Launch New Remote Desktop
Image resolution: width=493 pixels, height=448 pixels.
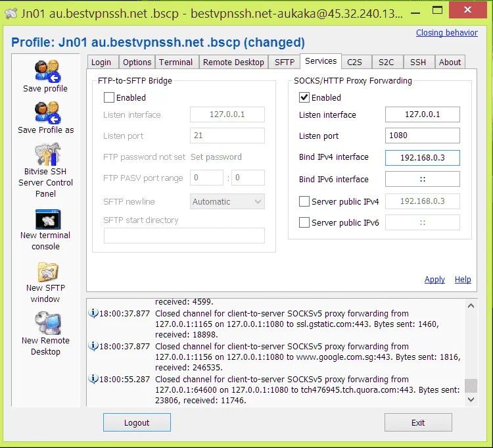(47, 323)
